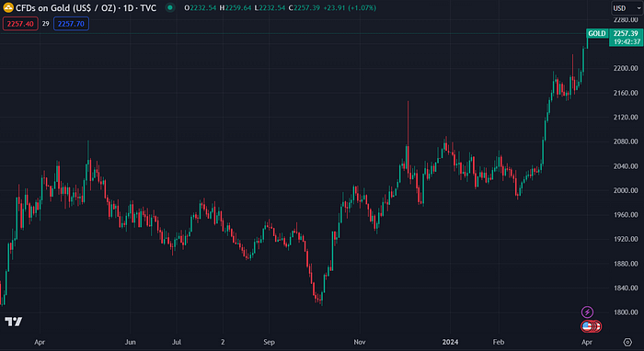Click the spread value 29
The width and height of the screenshot is (644, 351).
[46, 24]
